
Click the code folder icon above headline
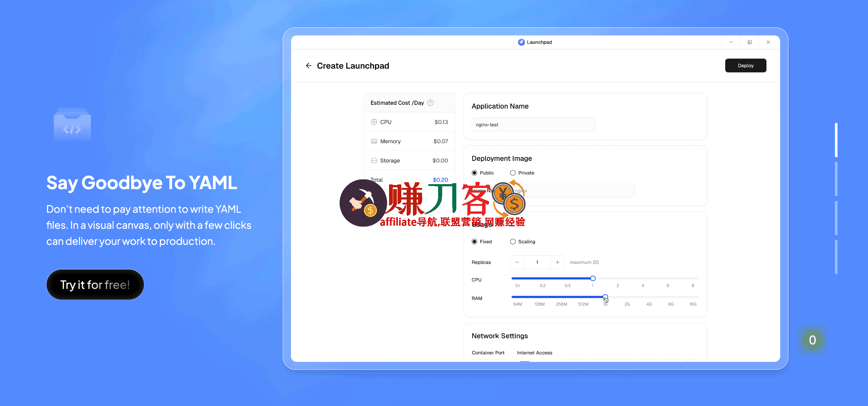pos(72,125)
